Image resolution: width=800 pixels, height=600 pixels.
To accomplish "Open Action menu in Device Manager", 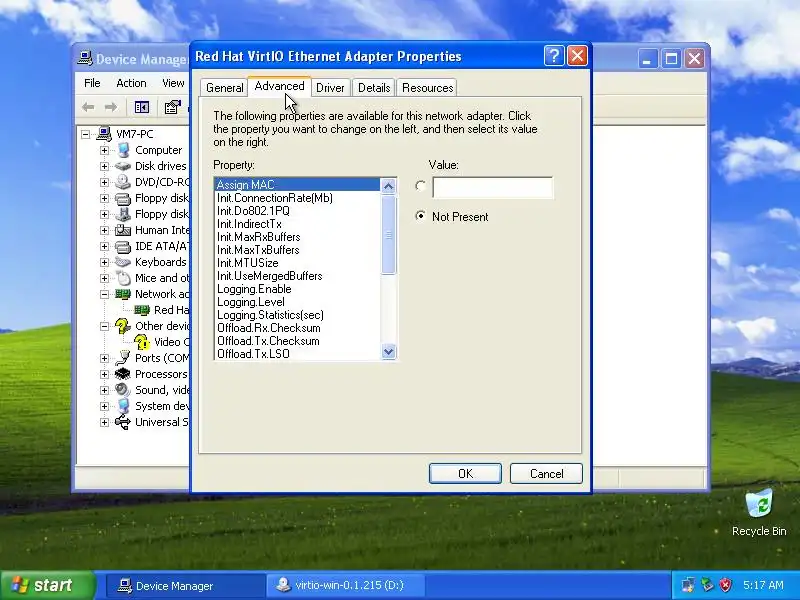I will coord(131,83).
